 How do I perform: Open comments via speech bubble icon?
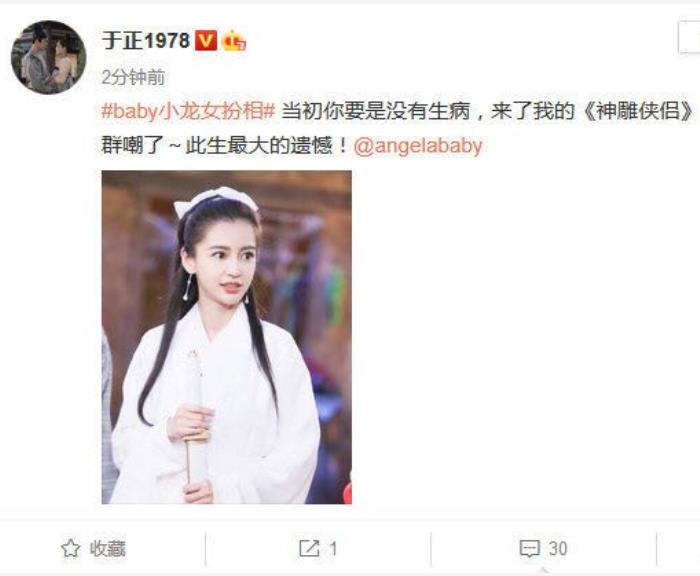click(x=529, y=549)
